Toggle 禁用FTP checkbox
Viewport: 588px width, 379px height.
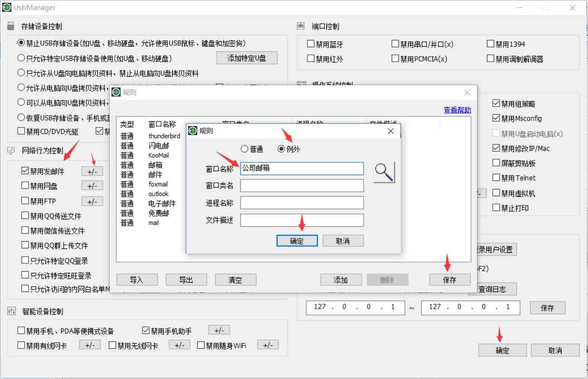pyautogui.click(x=25, y=201)
